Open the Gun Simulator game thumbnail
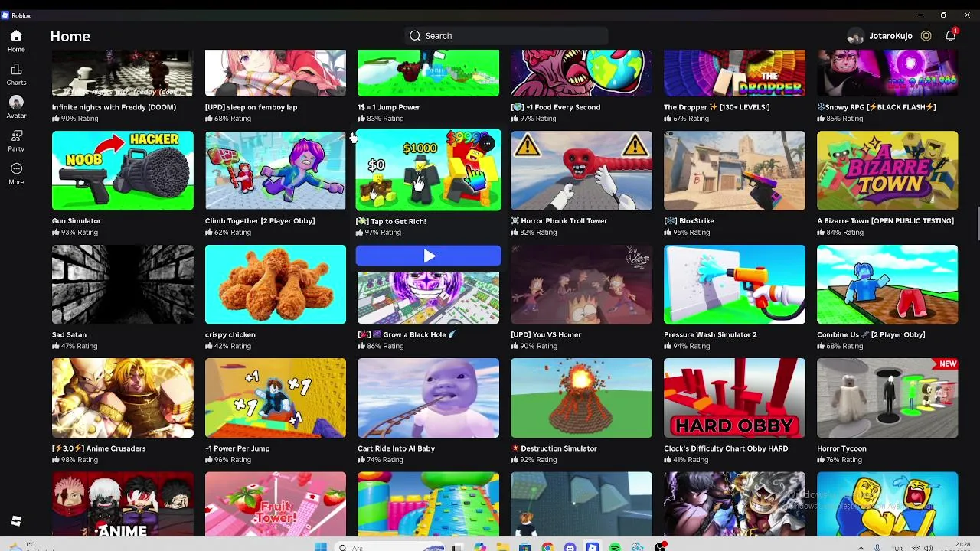The width and height of the screenshot is (980, 551). click(x=122, y=171)
